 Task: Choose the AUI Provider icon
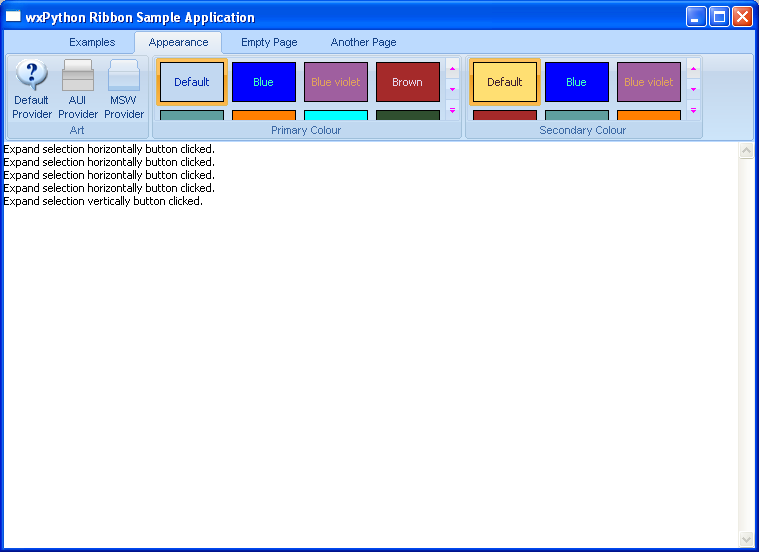coord(78,89)
